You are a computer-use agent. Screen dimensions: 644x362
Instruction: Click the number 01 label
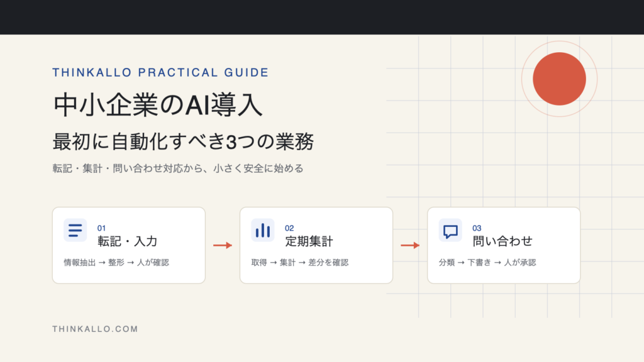[x=101, y=228]
